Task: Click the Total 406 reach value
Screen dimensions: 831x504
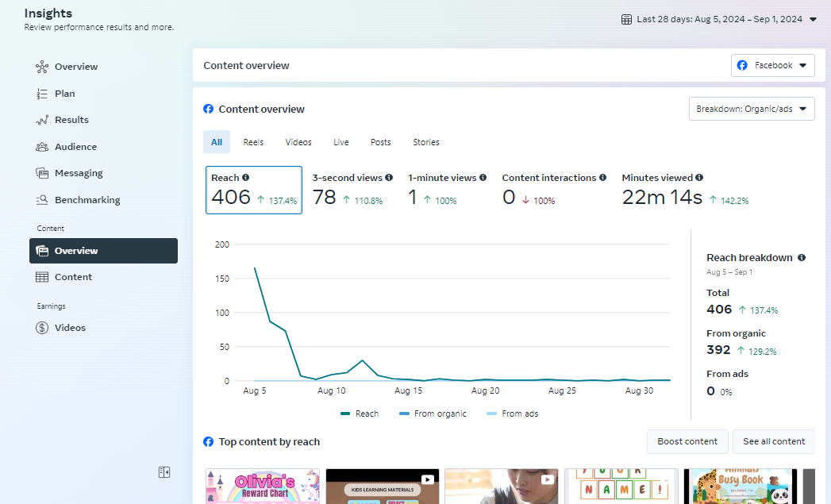Action: [719, 310]
